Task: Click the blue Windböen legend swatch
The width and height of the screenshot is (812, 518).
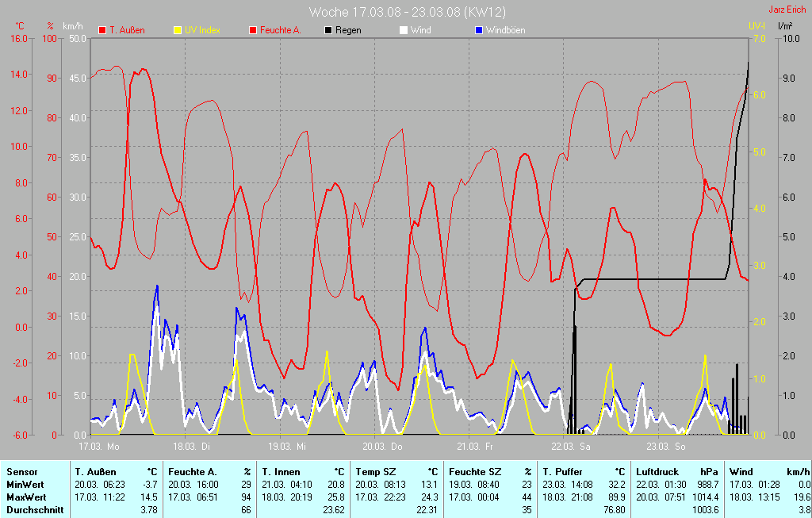Action: [x=479, y=31]
